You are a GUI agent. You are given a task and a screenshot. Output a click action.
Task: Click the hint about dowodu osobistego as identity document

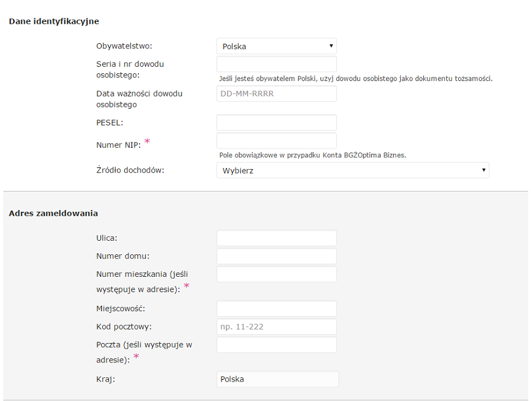356,79
